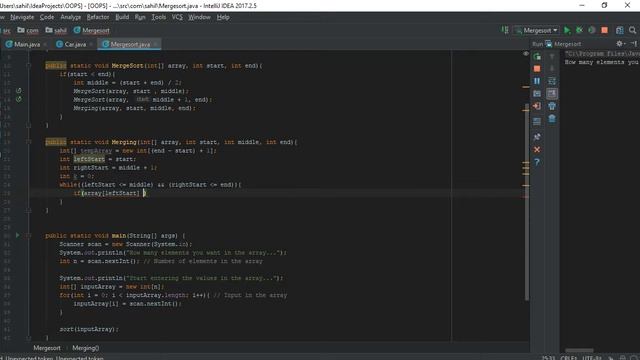Viewport: 640px width, 360px height.
Task: Click Merging() in the bottom breadcrumb
Action: coord(86,348)
